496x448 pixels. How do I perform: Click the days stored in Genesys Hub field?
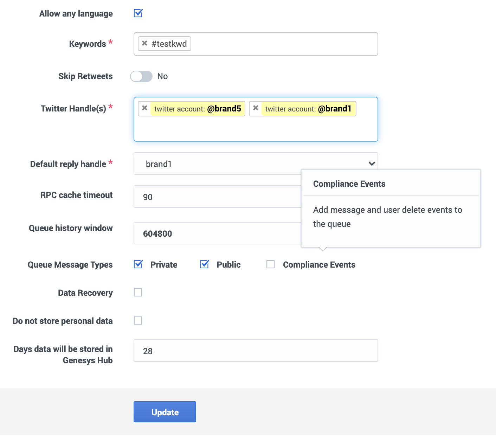(x=256, y=351)
